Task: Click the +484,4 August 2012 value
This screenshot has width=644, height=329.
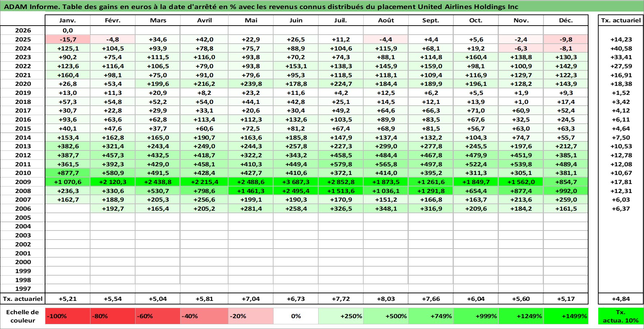Action: point(386,155)
